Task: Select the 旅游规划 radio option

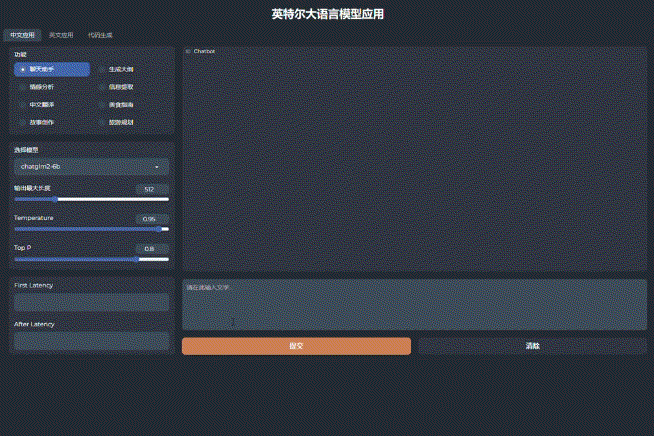Action: (117, 122)
